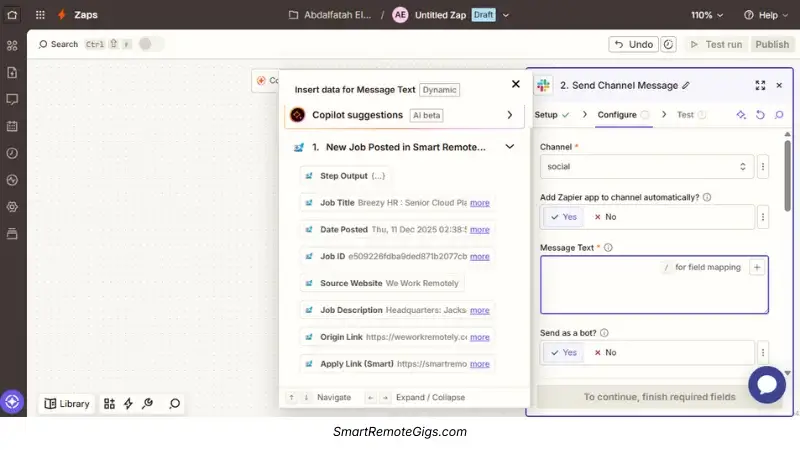
Task: Click the lightning bolt icon in bottom toolbar
Action: click(128, 404)
